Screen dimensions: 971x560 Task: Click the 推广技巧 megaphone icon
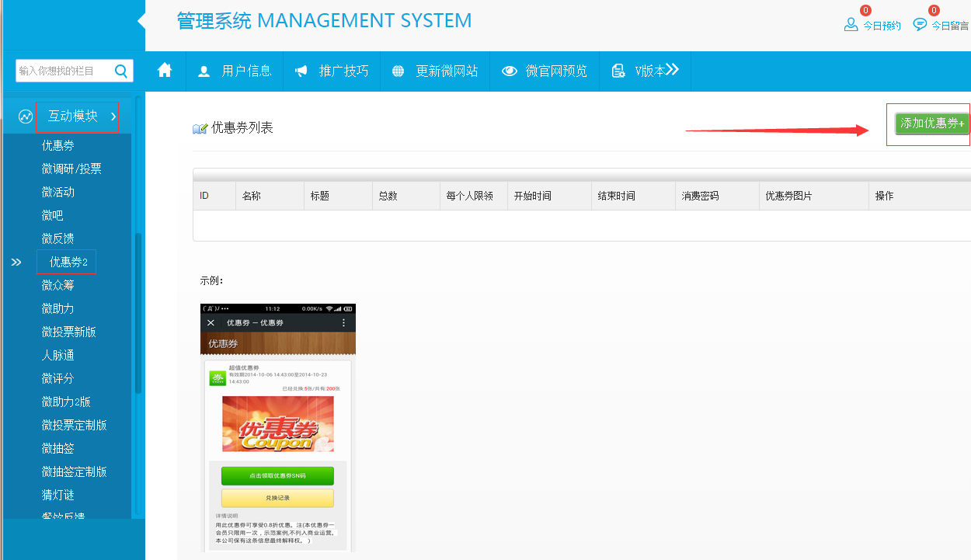[301, 71]
